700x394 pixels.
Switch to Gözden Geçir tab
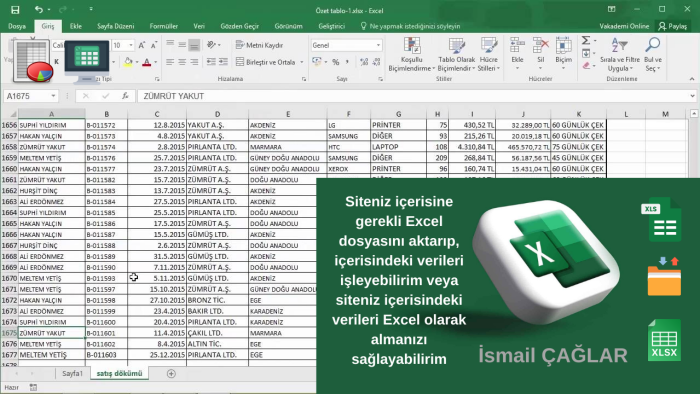(x=240, y=26)
